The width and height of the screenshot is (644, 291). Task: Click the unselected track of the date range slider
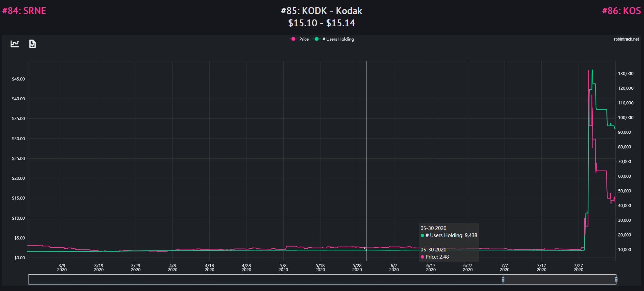pos(265,279)
